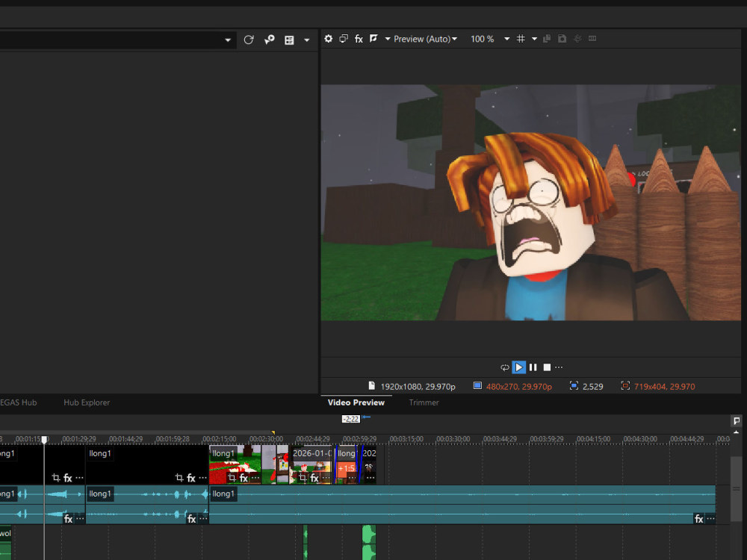Open Pan/Crop on red-green llong1 video clip

click(x=232, y=478)
